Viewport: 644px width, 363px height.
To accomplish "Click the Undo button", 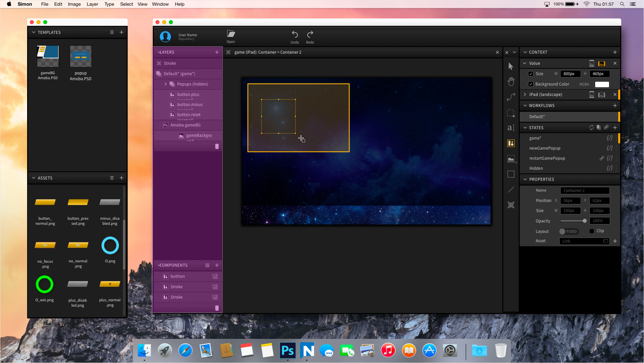I will tap(295, 37).
